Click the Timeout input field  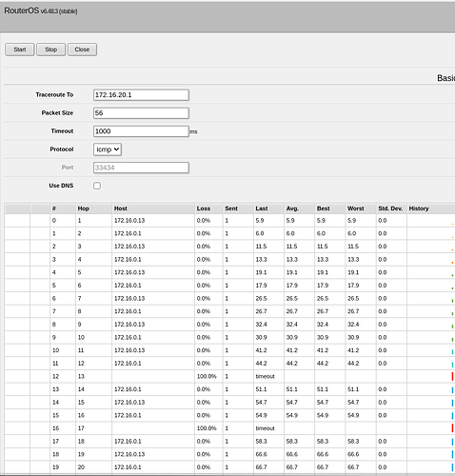(141, 131)
